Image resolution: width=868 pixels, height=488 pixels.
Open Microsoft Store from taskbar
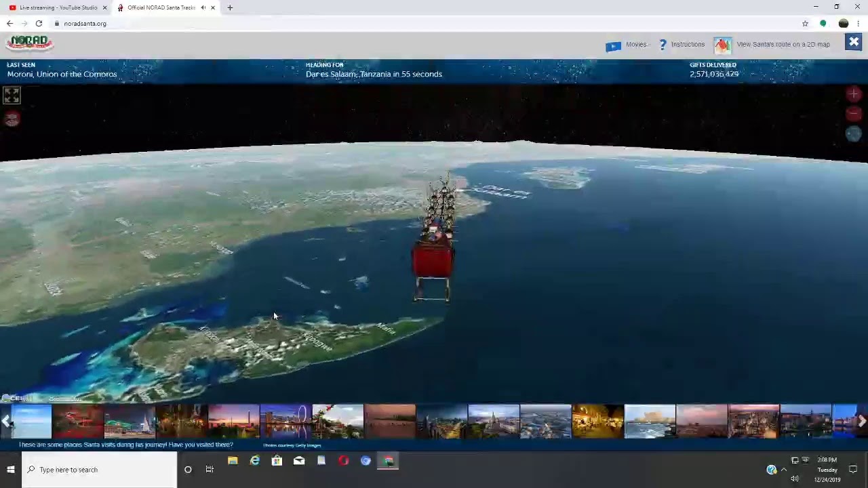pos(277,461)
